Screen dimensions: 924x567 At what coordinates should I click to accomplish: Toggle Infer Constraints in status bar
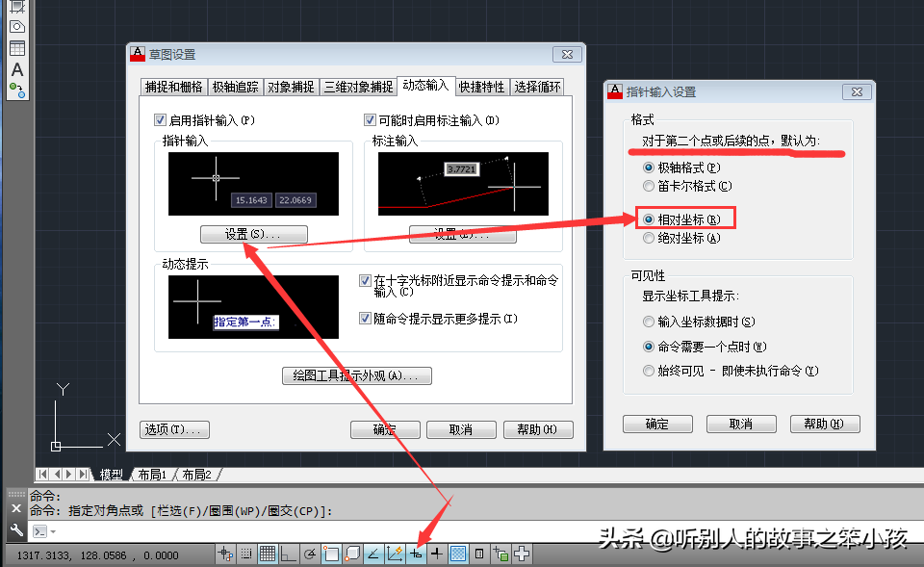coord(225,554)
